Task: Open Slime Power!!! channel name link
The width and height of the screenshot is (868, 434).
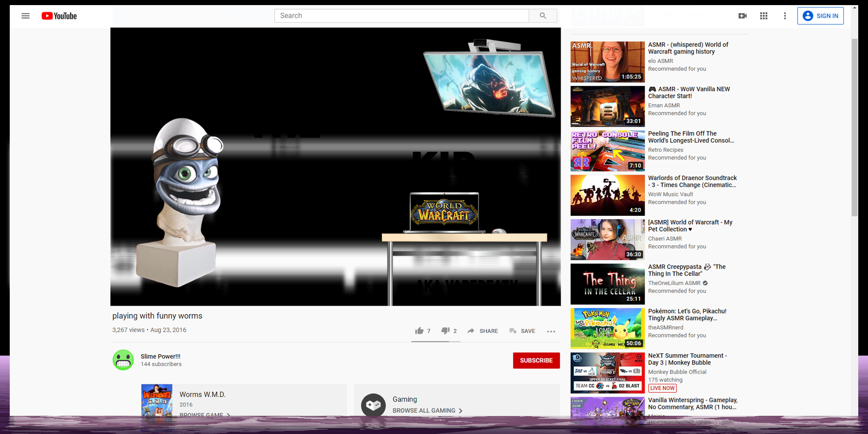Action: point(160,356)
